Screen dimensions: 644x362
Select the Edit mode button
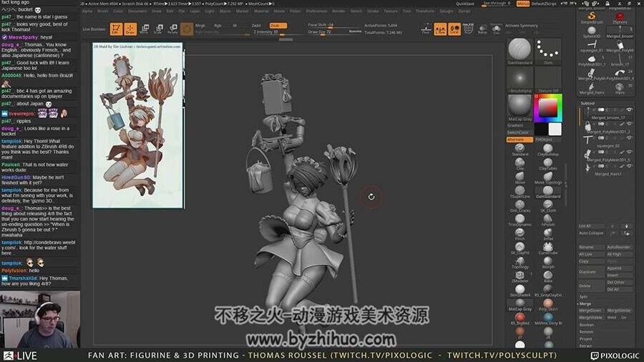tap(116, 29)
